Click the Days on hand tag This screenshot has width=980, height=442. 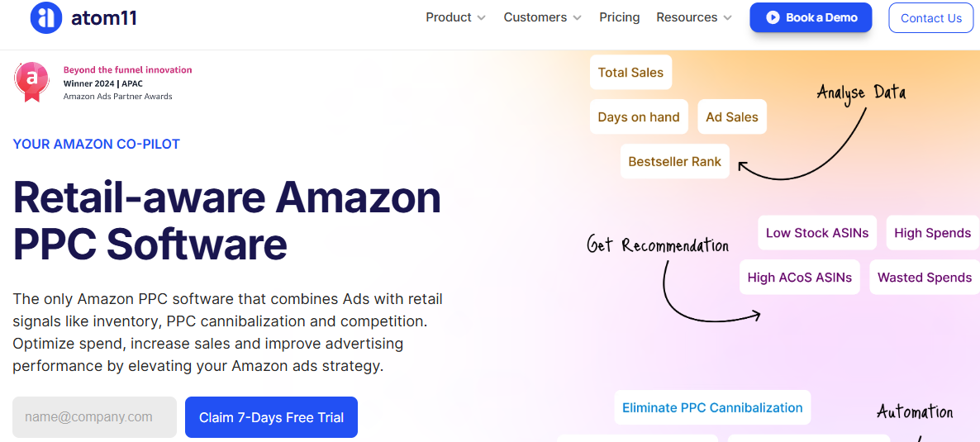639,117
